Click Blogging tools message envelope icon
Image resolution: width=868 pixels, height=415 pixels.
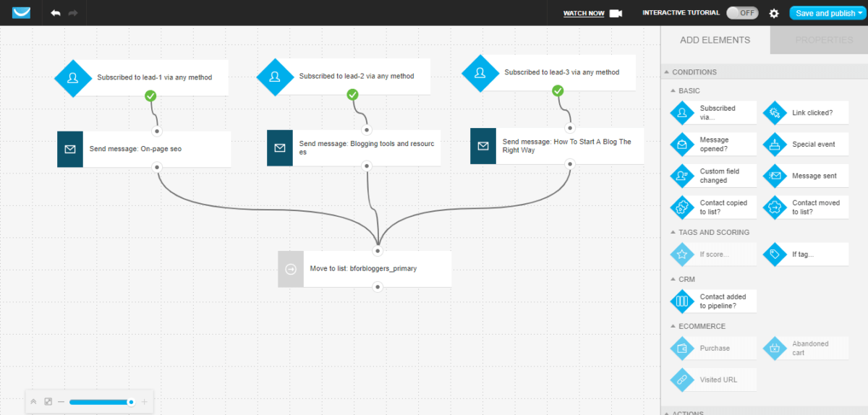[x=280, y=148]
